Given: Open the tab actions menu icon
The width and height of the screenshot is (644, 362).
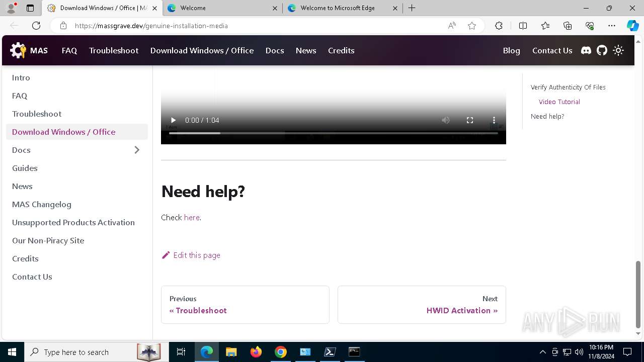Looking at the screenshot, I should click(30, 8).
